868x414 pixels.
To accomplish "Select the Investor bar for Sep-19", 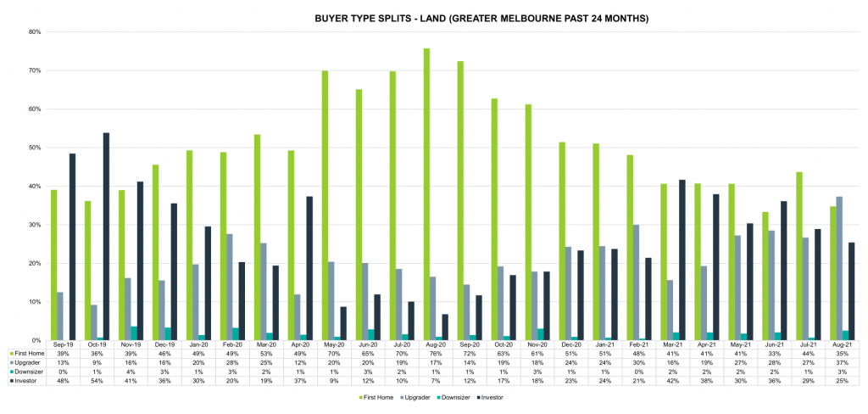I will pyautogui.click(x=73, y=247).
